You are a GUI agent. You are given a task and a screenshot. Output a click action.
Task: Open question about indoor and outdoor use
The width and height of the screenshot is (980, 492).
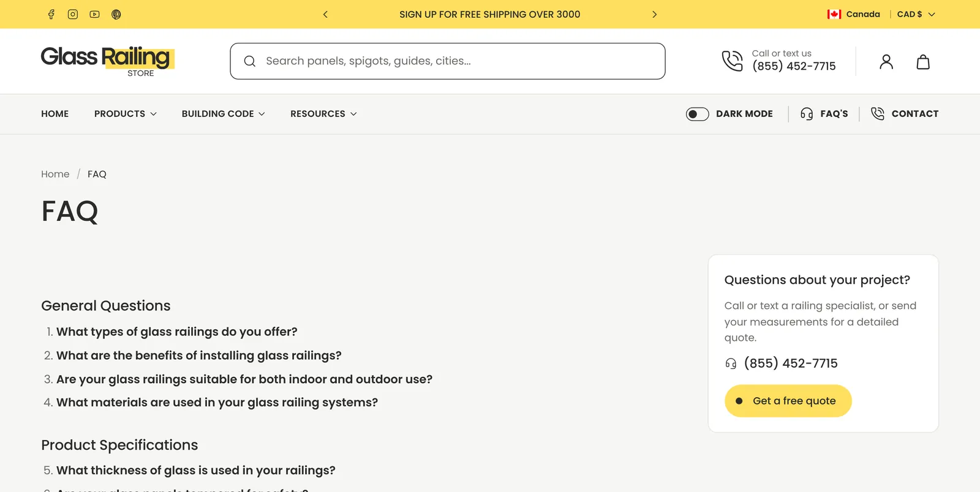tap(244, 379)
